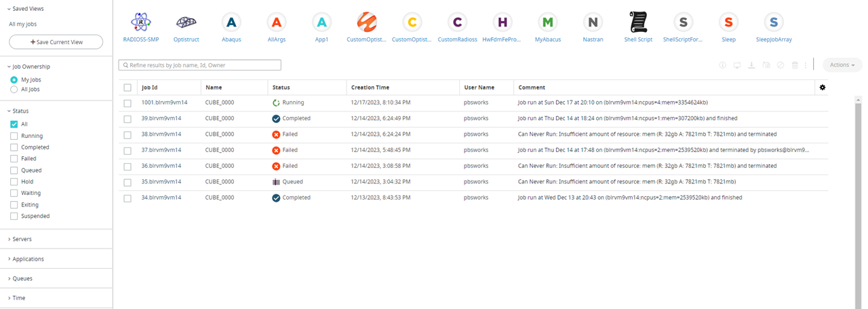Click the Refine results search field
Screen dimensions: 868x309
tap(200, 65)
